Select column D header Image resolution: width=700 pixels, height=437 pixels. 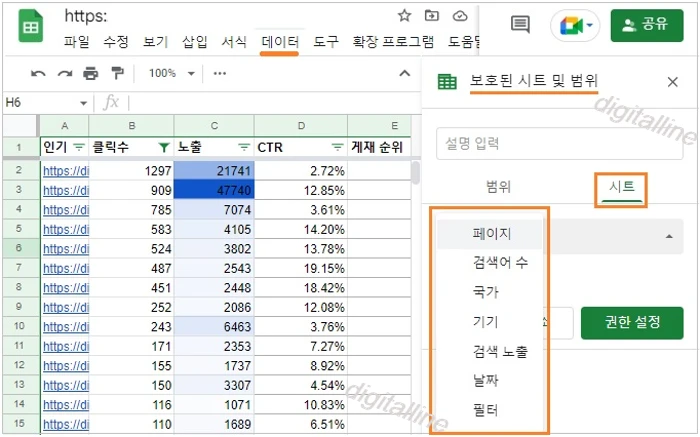point(301,126)
